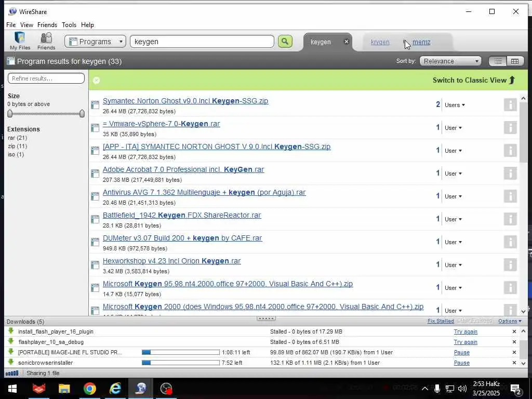Image resolution: width=532 pixels, height=399 pixels.
Task: Cancel sonicbrowserinstaller download
Action: 514,363
